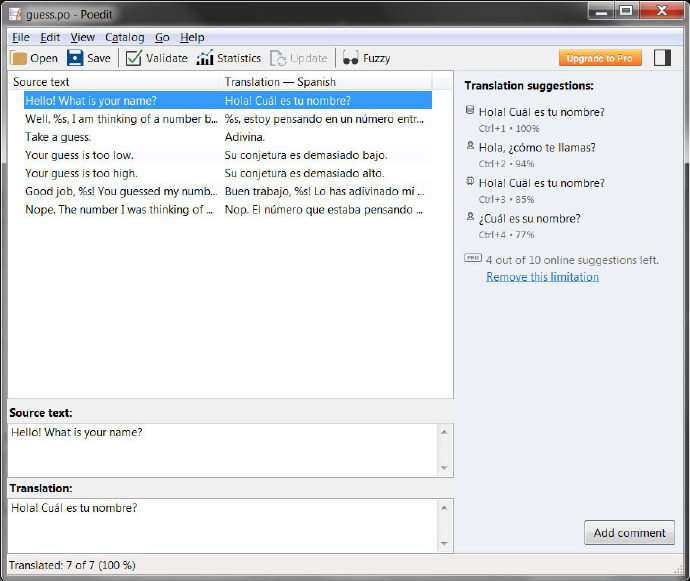Select the 'Good job, %s! You guessed my numb...' row
The height and width of the screenshot is (581, 690).
point(228,191)
